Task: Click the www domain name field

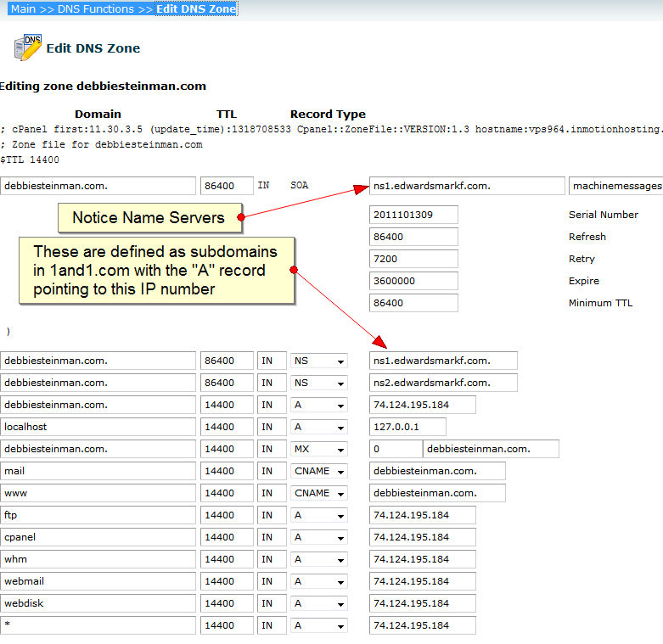Action: click(x=98, y=493)
